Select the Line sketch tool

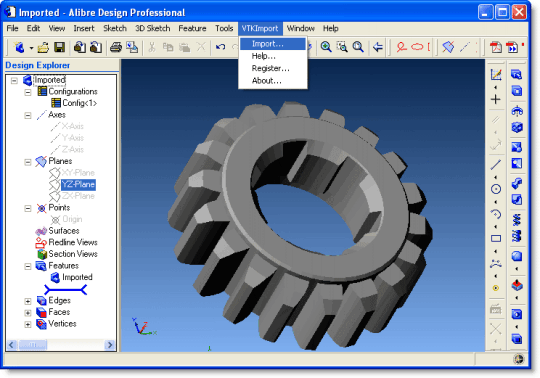pyautogui.click(x=496, y=165)
